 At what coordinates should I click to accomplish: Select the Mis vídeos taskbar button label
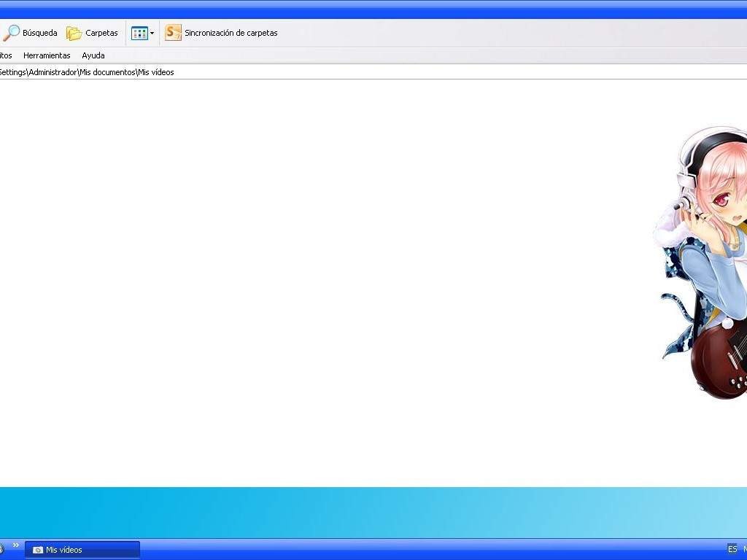[64, 550]
